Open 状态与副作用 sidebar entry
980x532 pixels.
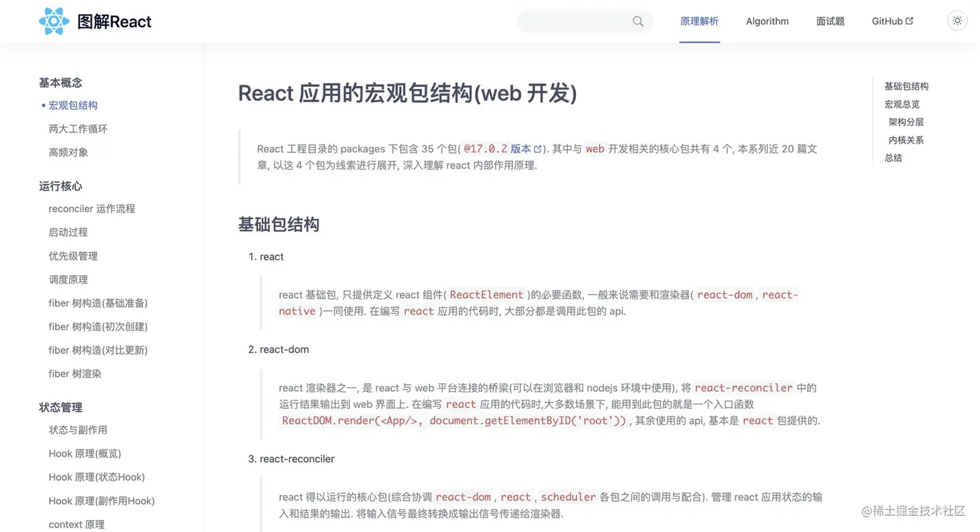pos(78,430)
